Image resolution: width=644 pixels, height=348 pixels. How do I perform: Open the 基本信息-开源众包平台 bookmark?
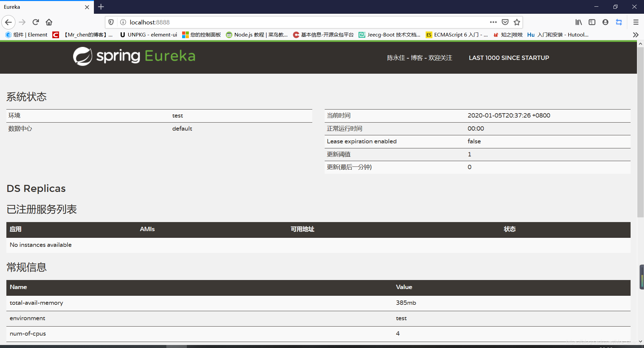tap(323, 35)
